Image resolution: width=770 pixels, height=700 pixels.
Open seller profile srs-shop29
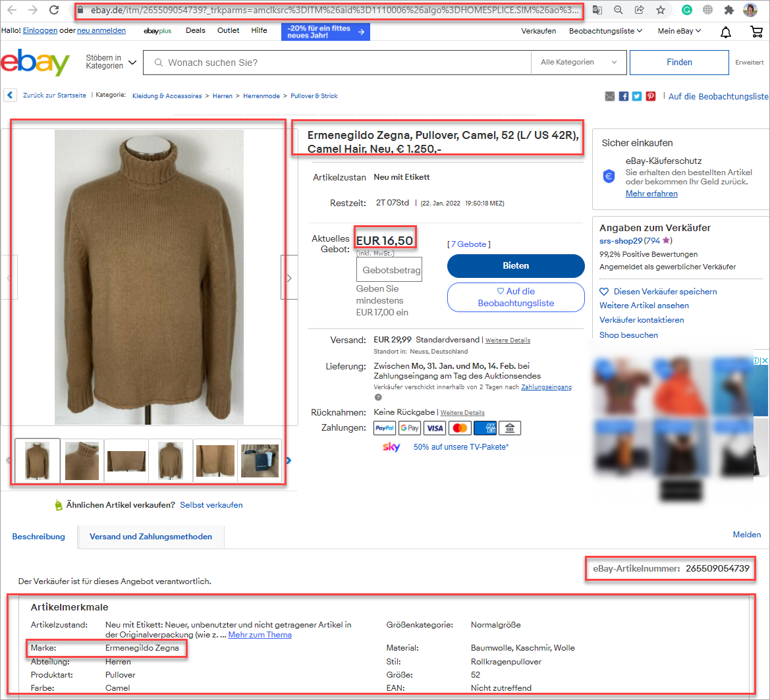620,240
